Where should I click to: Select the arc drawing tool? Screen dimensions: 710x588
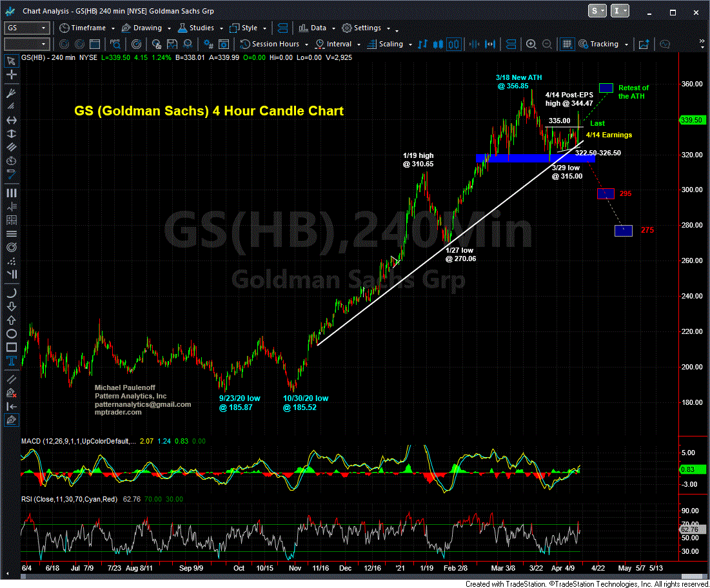pyautogui.click(x=12, y=293)
